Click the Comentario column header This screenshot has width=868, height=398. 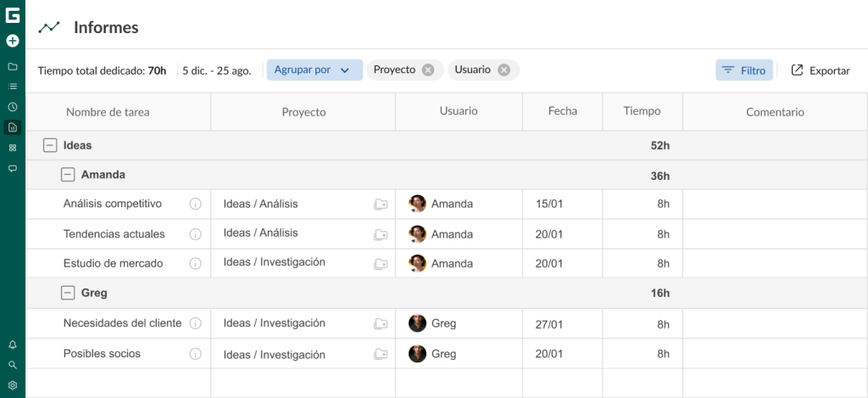775,112
